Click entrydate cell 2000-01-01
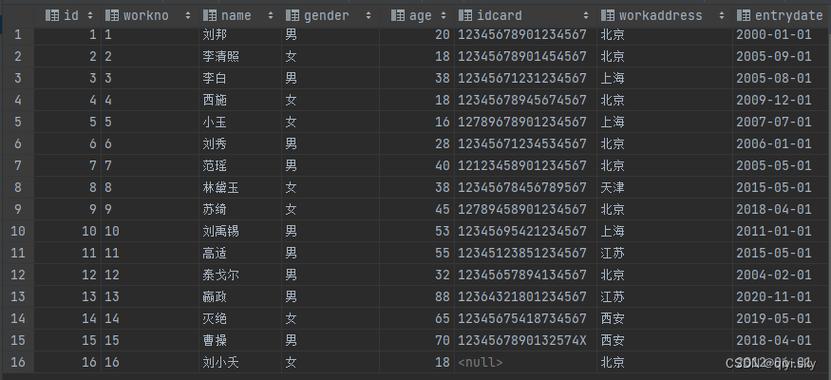 click(x=774, y=34)
